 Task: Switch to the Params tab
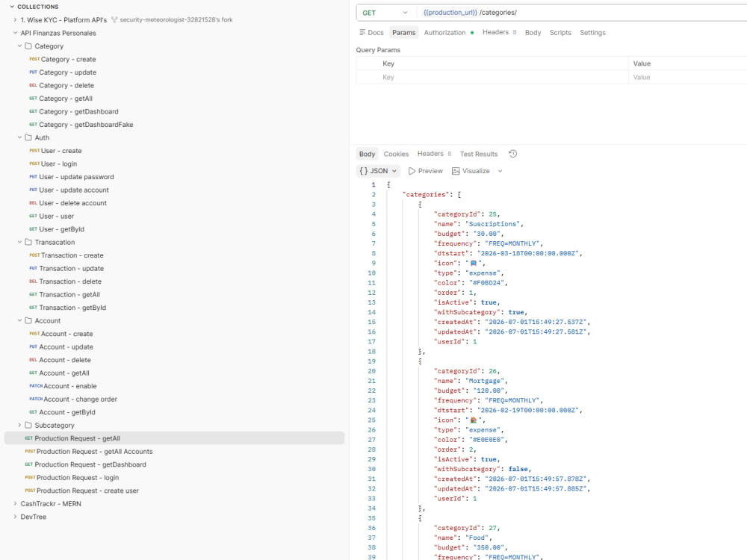pos(404,32)
